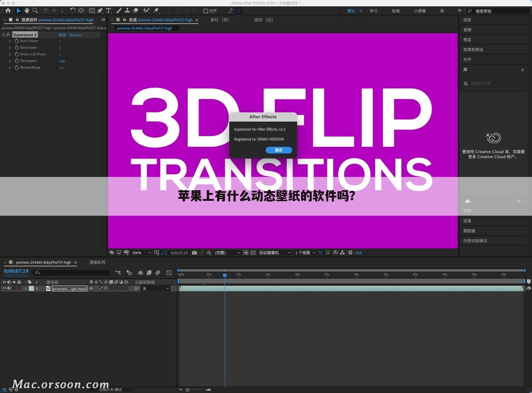Image resolution: width=532 pixels, height=393 pixels.
Task: Select the Rectangle shape tool
Action: 92,11
